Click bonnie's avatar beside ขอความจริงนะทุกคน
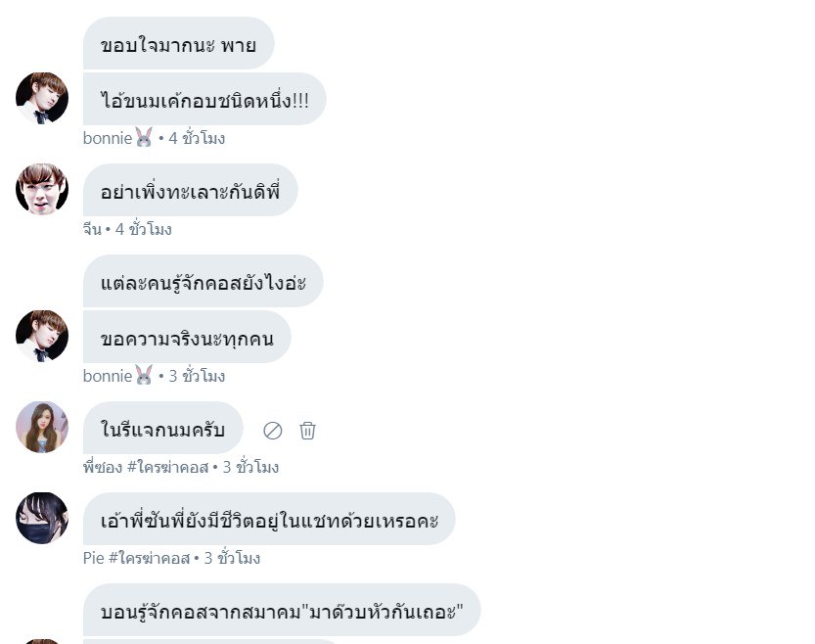815x644 pixels. 42,337
